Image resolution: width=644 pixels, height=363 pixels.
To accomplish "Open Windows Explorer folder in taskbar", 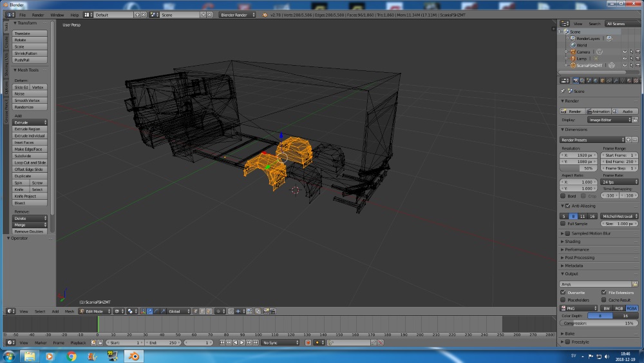I will pyautogui.click(x=30, y=356).
